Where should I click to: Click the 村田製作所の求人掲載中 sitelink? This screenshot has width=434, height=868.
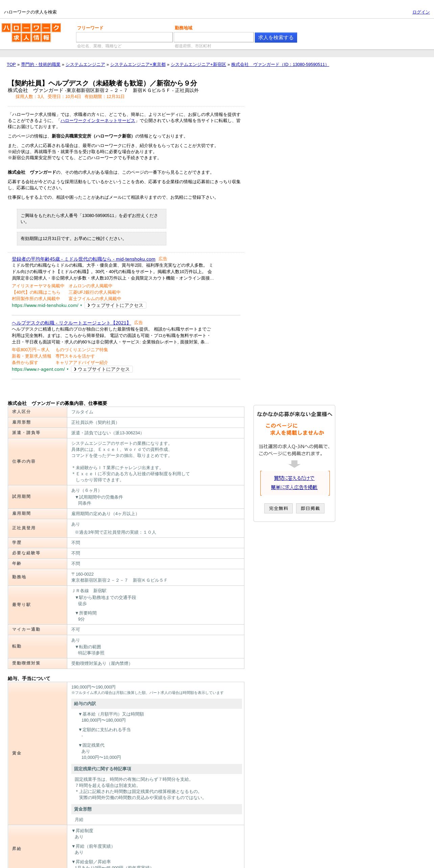[x=36, y=299]
